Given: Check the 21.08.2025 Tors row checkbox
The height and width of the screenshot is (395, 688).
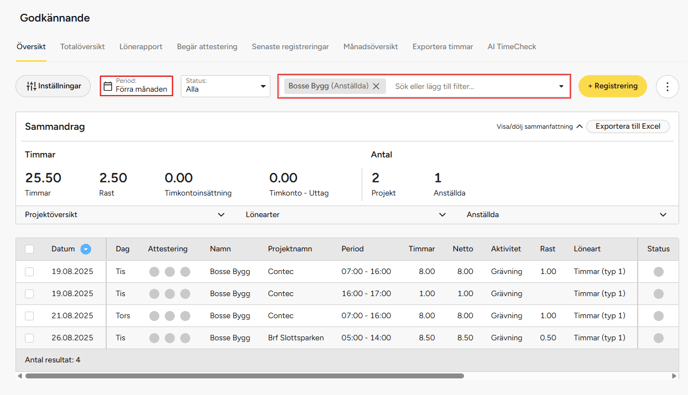Looking at the screenshot, I should point(29,316).
